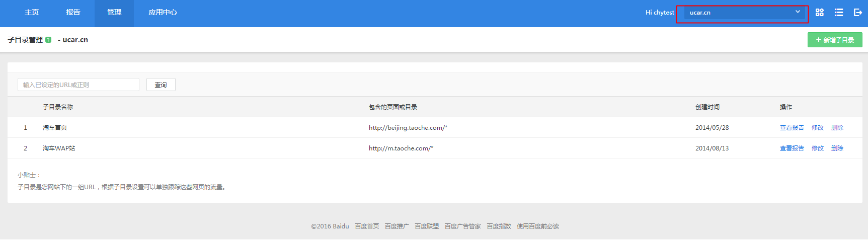Open the 应用中心 menu
Screen dimensions: 868x240
[x=163, y=13]
